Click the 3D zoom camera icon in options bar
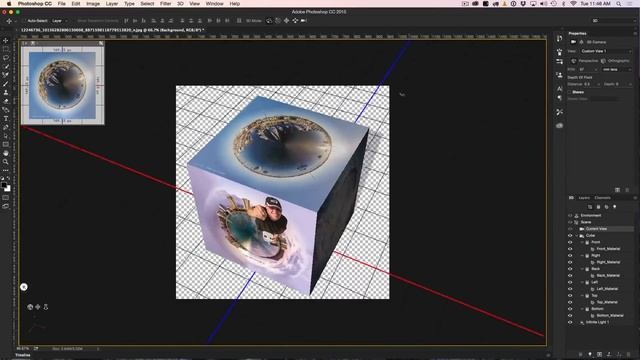640x360 pixels. point(303,20)
